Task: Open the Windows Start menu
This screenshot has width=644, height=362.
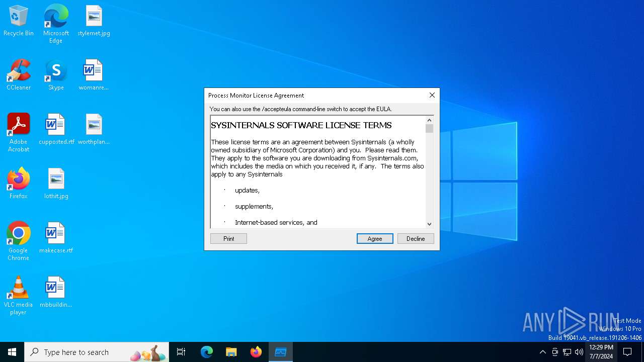Action: 12,352
